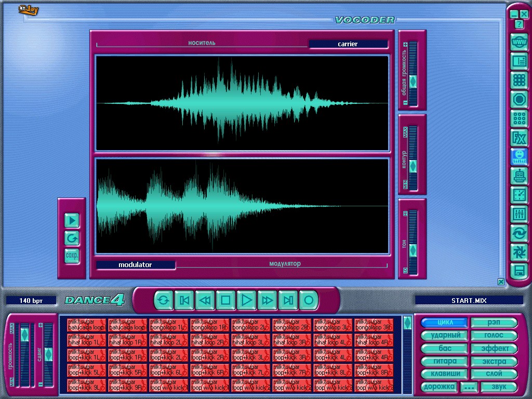Toggle loop playback in transport bar
The height and width of the screenshot is (399, 532).
163,300
